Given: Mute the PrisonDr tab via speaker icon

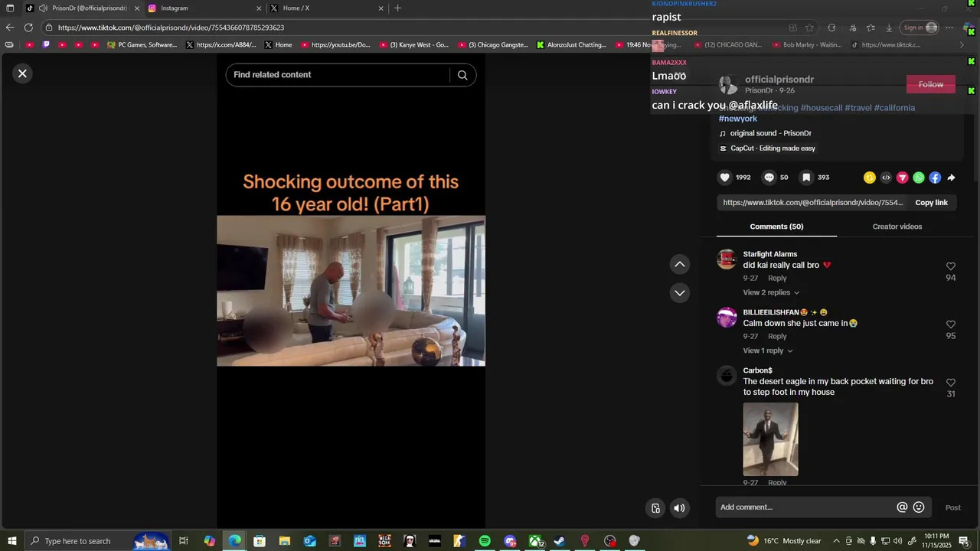Looking at the screenshot, I should [43, 8].
